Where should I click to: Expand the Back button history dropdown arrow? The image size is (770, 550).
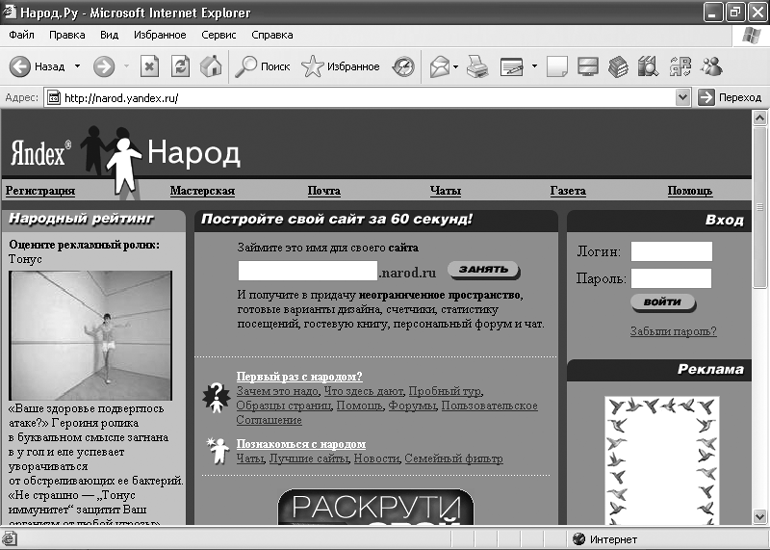77,67
